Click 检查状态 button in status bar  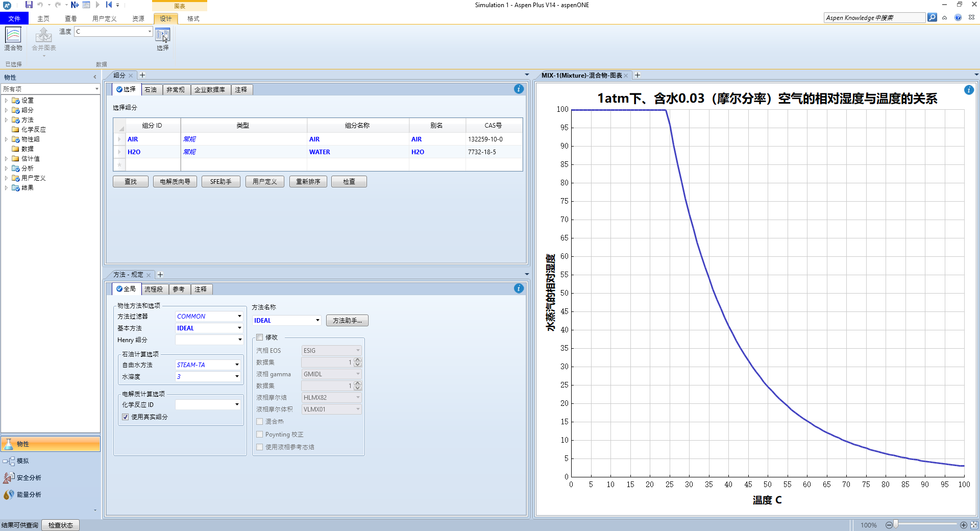[x=61, y=525]
